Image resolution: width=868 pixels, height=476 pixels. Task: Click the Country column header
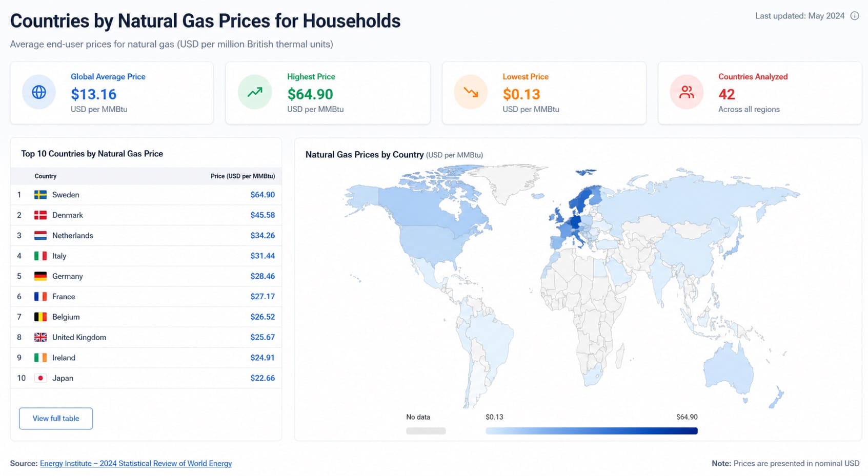46,176
